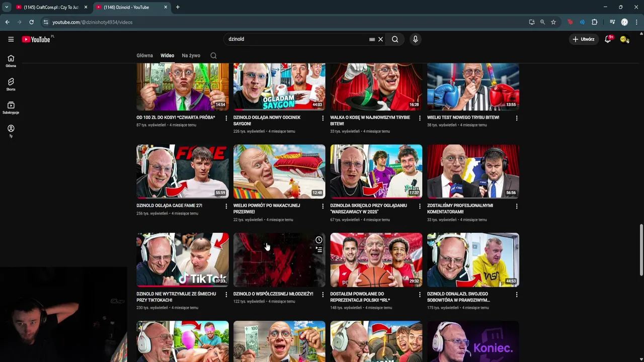Image resolution: width=644 pixels, height=362 pixels.
Task: Open options for DZINOLD ODNALAZŁ SWOJEGO SOBOWTÓRA
Action: (516, 295)
